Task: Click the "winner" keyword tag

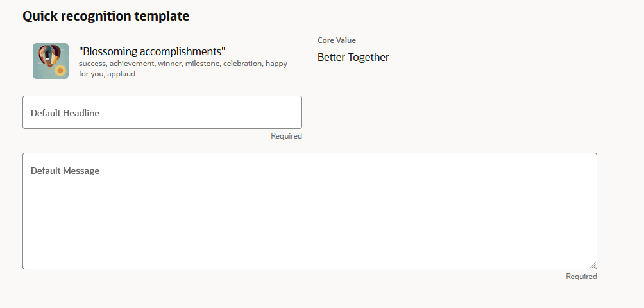Action: [169, 64]
